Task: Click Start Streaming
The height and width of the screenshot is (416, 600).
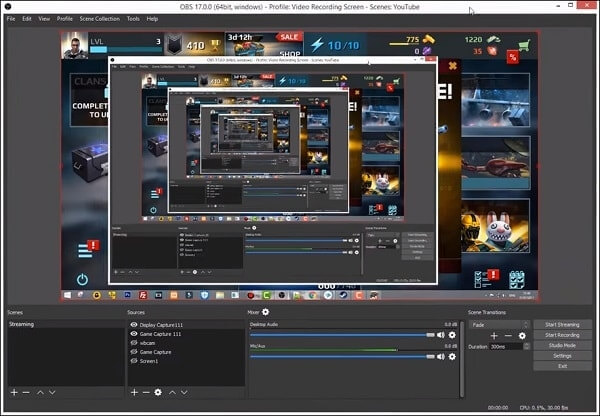Action: 562,325
